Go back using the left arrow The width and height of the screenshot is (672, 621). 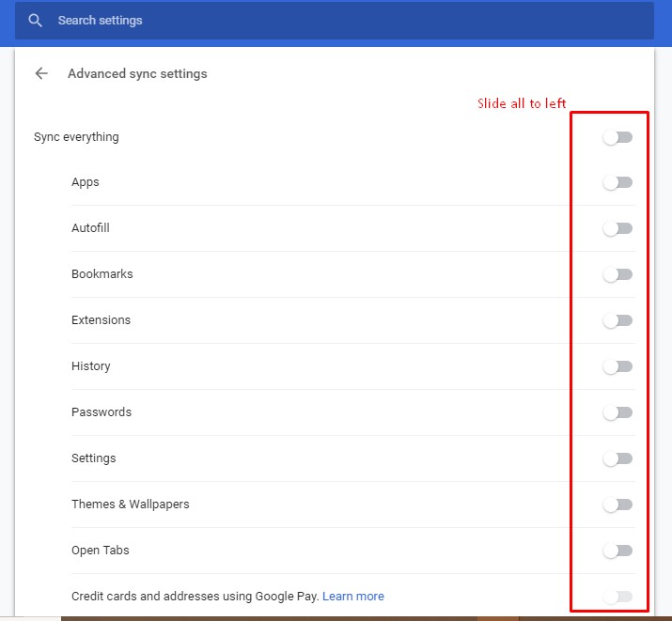click(x=41, y=73)
